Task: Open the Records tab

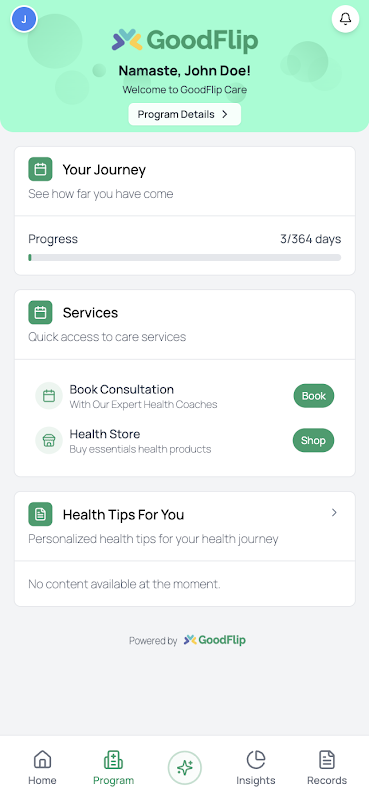Action: point(327,767)
